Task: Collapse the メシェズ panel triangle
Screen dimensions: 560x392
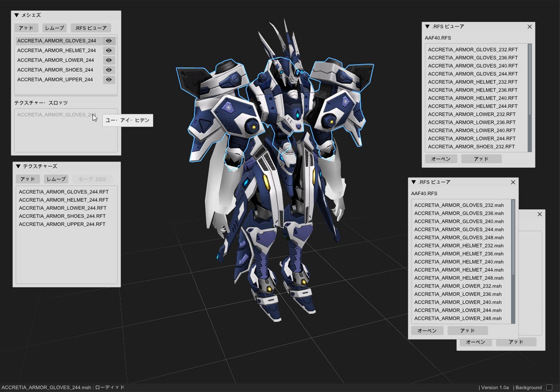Action: coord(17,15)
